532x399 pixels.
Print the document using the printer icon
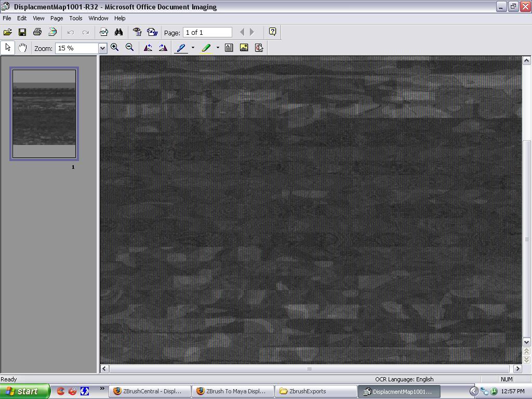pyautogui.click(x=37, y=32)
